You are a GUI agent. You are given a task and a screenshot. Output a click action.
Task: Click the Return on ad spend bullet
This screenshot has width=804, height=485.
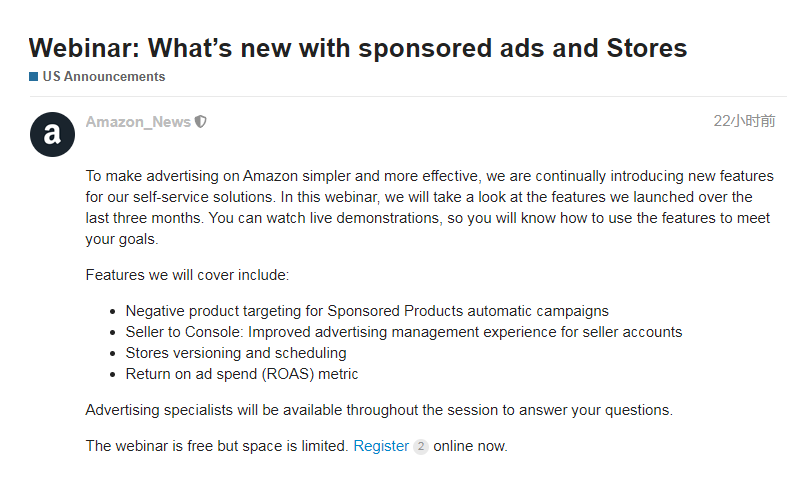[241, 374]
